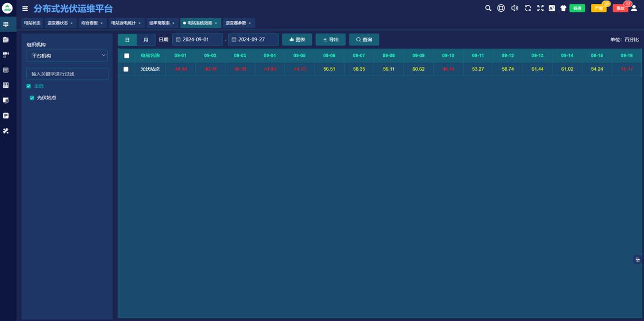Click the 60.62 value cell

click(419, 69)
